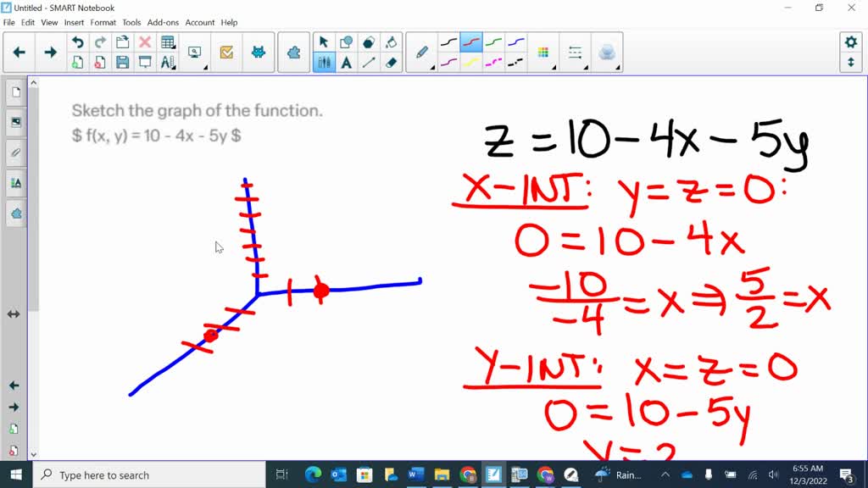Click the Undo button
Image resolution: width=868 pixels, height=488 pixels.
[x=78, y=42]
